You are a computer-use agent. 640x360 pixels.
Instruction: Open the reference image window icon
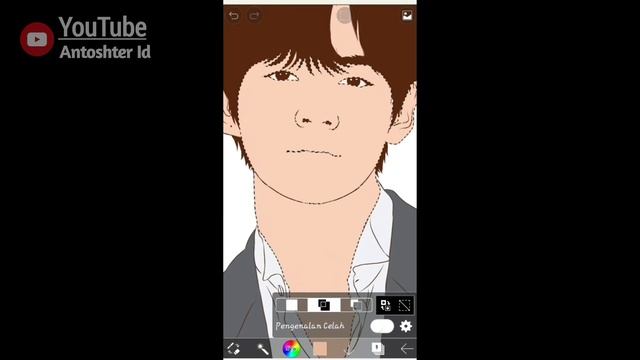tap(407, 16)
